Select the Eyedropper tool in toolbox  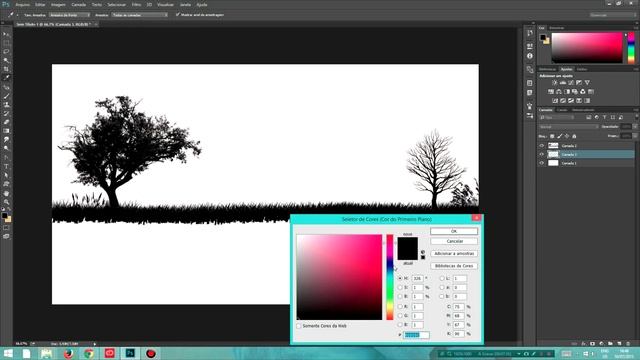point(6,78)
